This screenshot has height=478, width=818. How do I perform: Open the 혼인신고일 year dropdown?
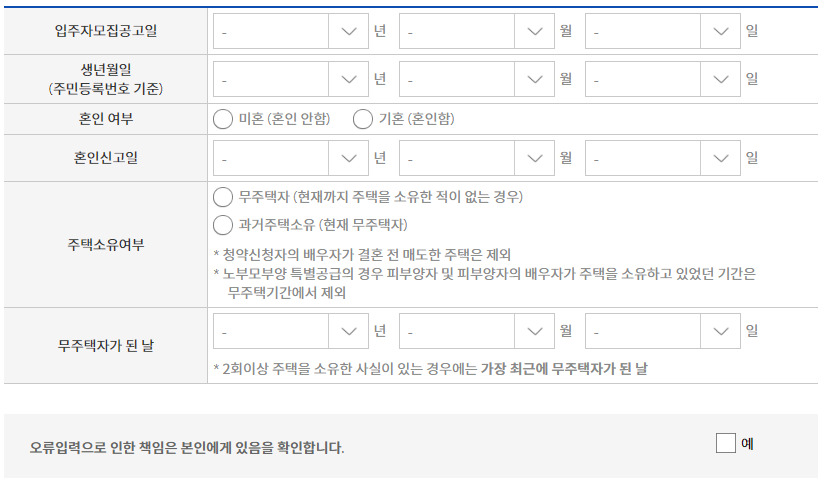point(291,158)
